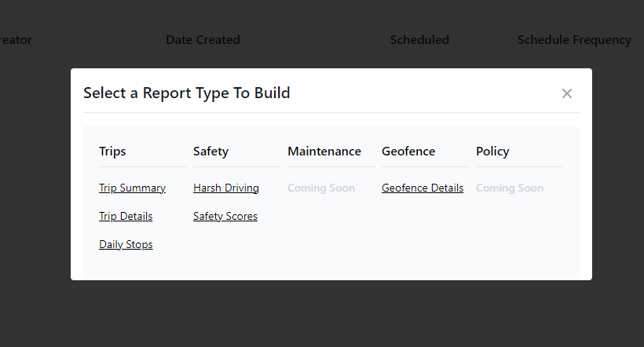
Task: Open the Trip Summary report
Action: (x=132, y=188)
